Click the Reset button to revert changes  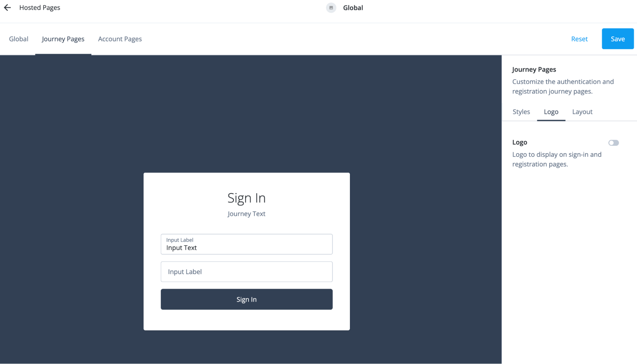point(579,39)
